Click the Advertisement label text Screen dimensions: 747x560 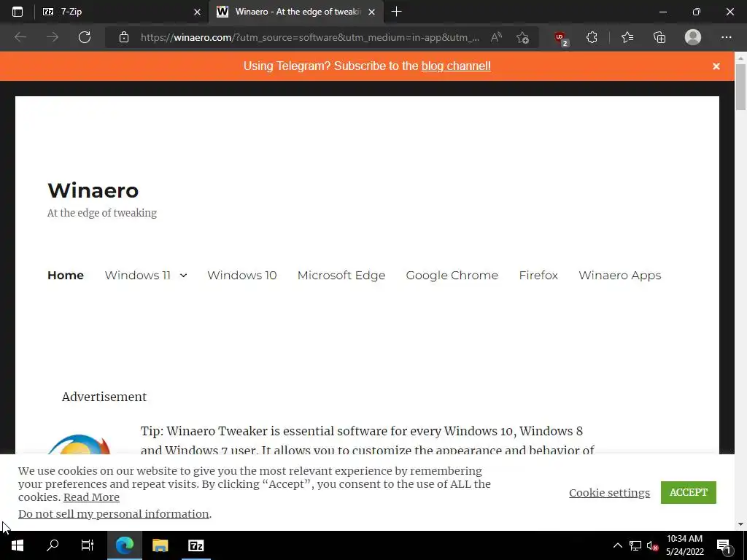point(104,397)
